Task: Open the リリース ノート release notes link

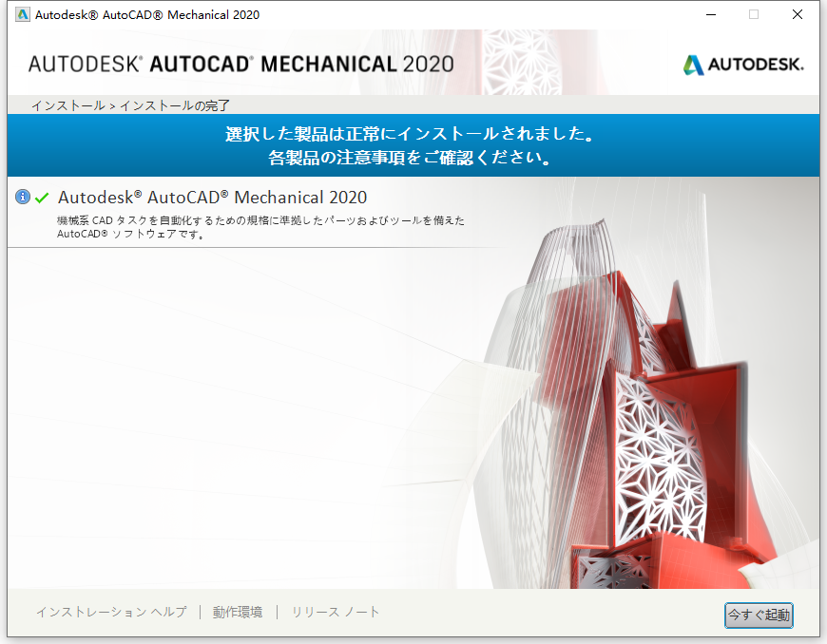Action: click(336, 612)
